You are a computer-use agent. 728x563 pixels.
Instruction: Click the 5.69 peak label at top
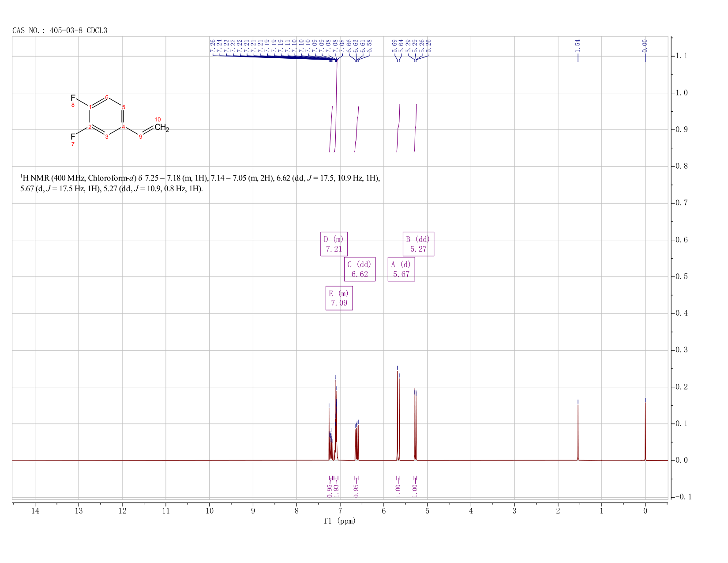[394, 45]
